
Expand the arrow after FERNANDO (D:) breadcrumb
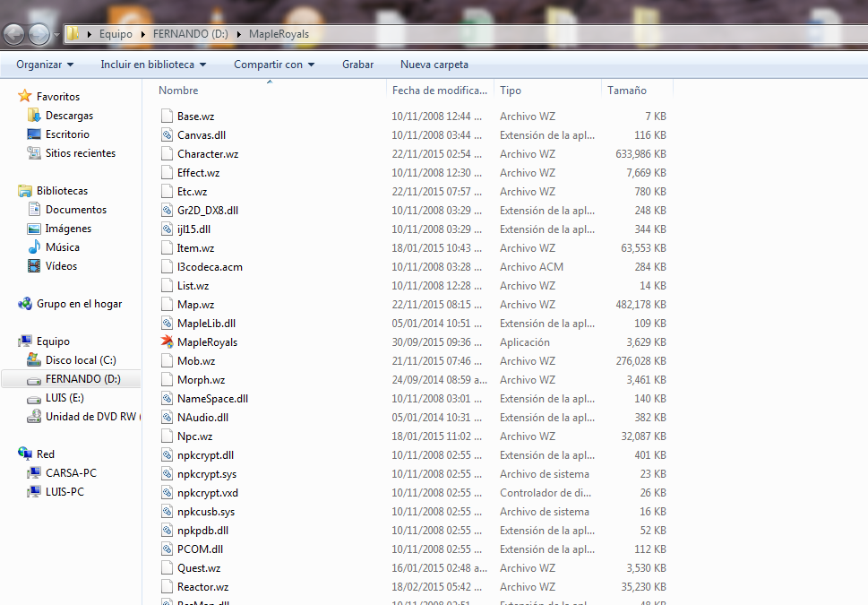tap(239, 34)
